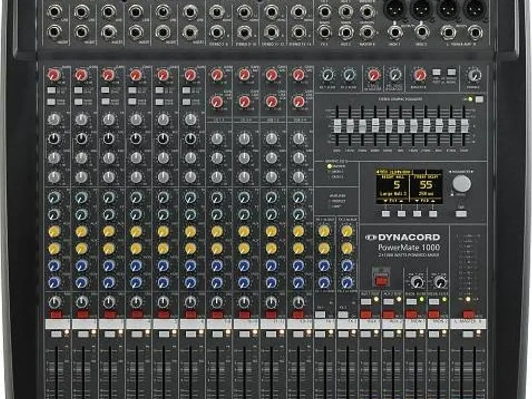Image resolution: width=532 pixels, height=399 pixels.
Task: Click channel 5 black mid EQ knob
Action: click(x=163, y=138)
